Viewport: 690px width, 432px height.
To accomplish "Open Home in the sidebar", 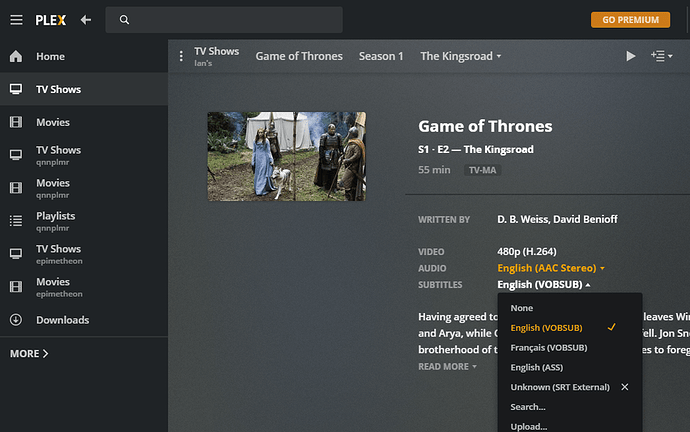I will (x=84, y=56).
